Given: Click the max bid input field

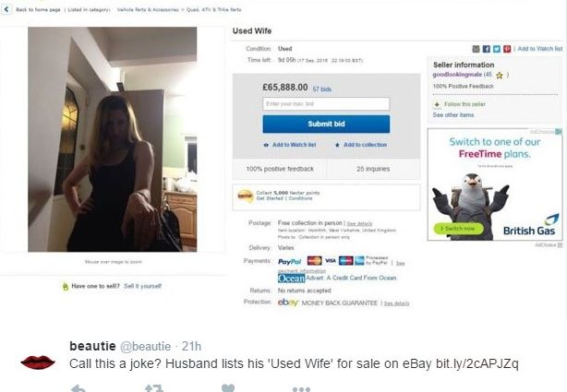Looking at the screenshot, I should (326, 103).
